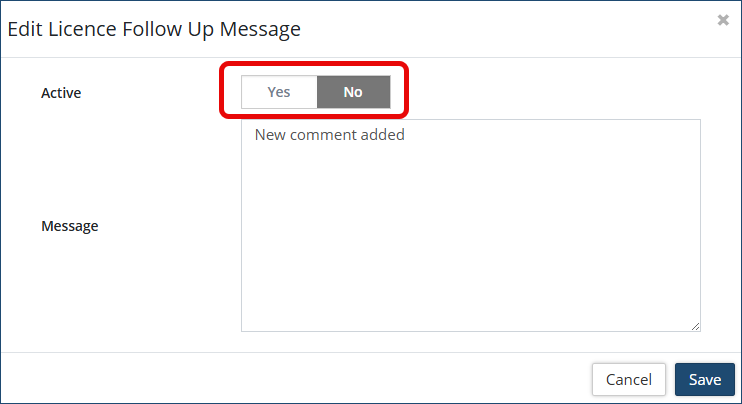The width and height of the screenshot is (742, 404).
Task: Set Active to Yes
Action: [279, 92]
